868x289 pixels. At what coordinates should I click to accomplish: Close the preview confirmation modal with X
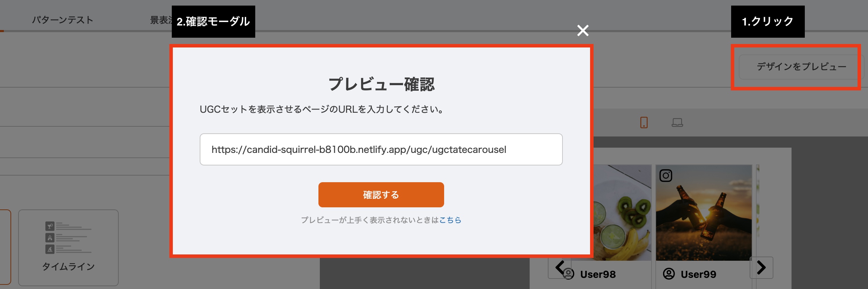[583, 30]
